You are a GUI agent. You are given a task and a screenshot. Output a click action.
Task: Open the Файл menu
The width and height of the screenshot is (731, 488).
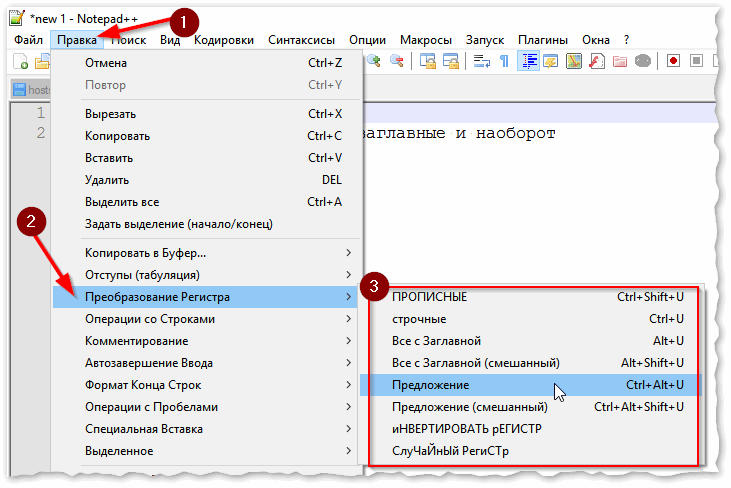click(28, 40)
